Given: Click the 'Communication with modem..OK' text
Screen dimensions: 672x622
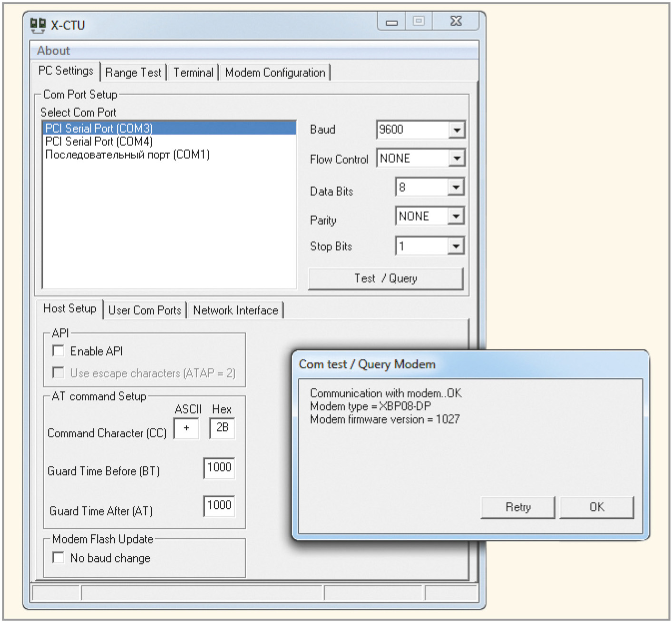Looking at the screenshot, I should [386, 394].
